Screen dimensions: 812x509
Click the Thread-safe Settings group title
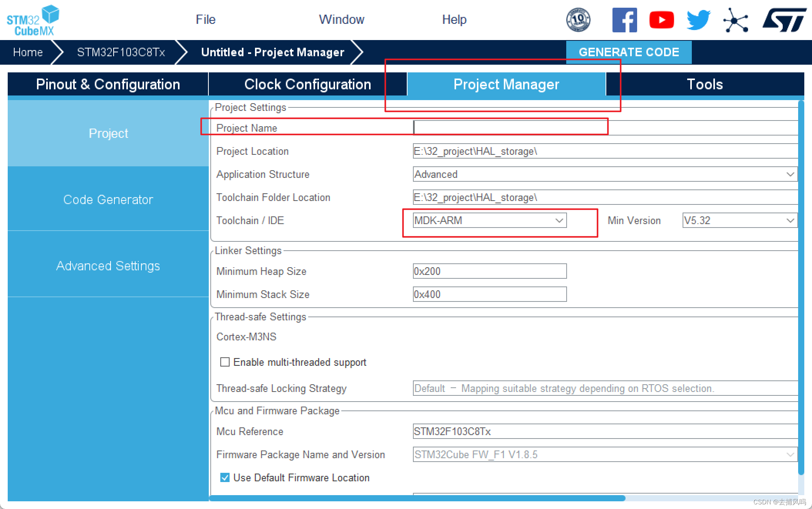click(260, 317)
